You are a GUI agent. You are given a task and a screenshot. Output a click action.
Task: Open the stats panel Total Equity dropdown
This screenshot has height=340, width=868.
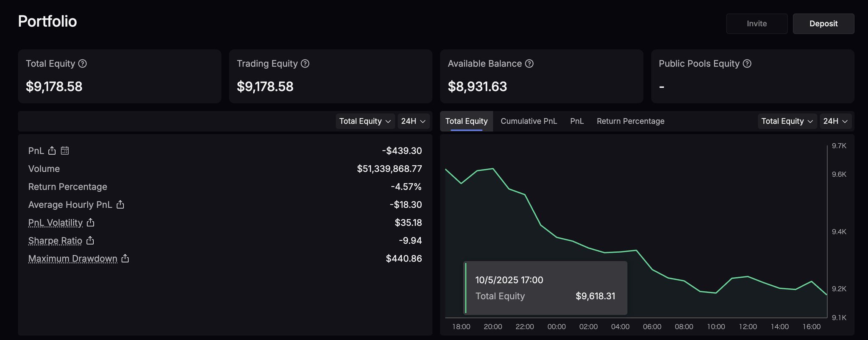point(365,121)
